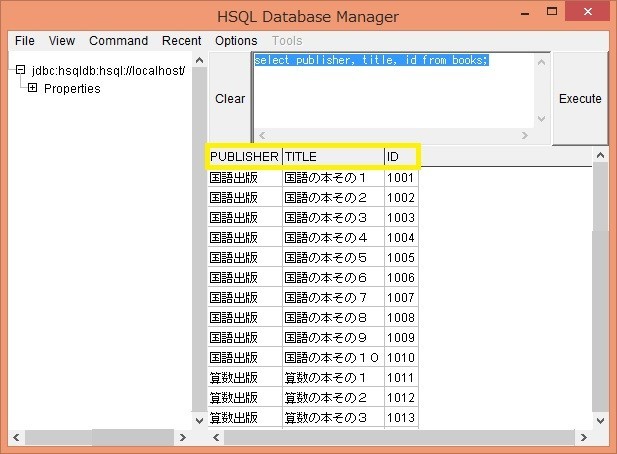Image resolution: width=617 pixels, height=454 pixels.
Task: Select title cell 国語の本その８
Action: [x=333, y=317]
